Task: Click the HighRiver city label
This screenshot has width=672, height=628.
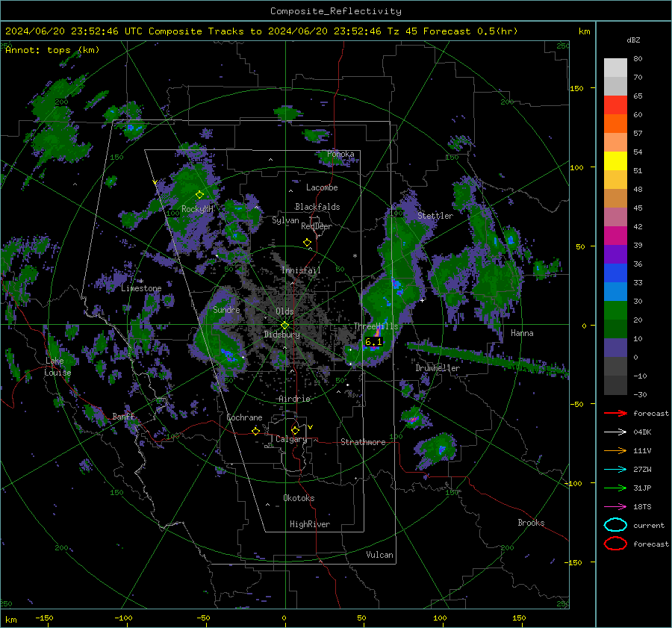Action: coord(310,524)
